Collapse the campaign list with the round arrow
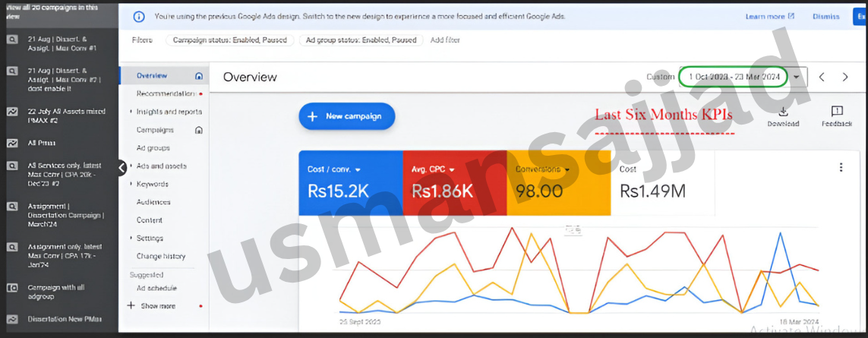Screen dimensions: 868x338 click(x=122, y=167)
